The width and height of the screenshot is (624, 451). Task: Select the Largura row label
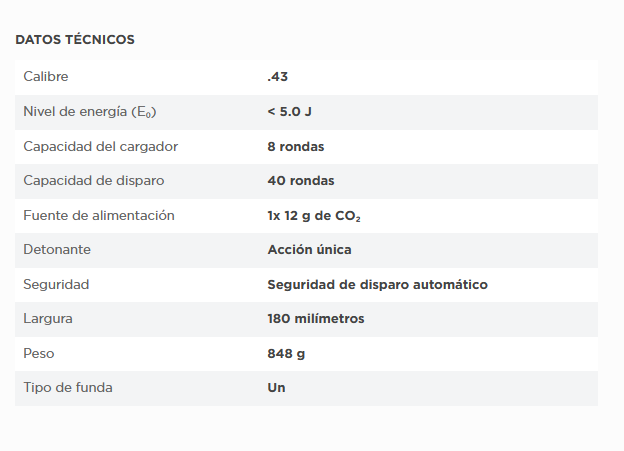pyautogui.click(x=48, y=319)
